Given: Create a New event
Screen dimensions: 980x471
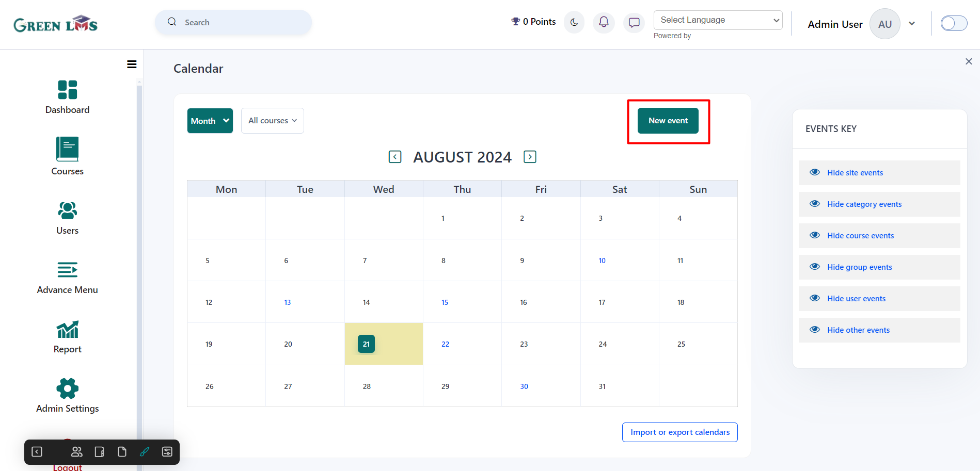Looking at the screenshot, I should [668, 121].
